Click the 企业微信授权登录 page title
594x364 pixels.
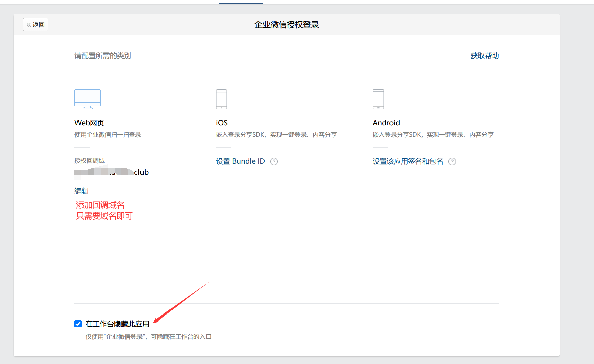coord(286,25)
